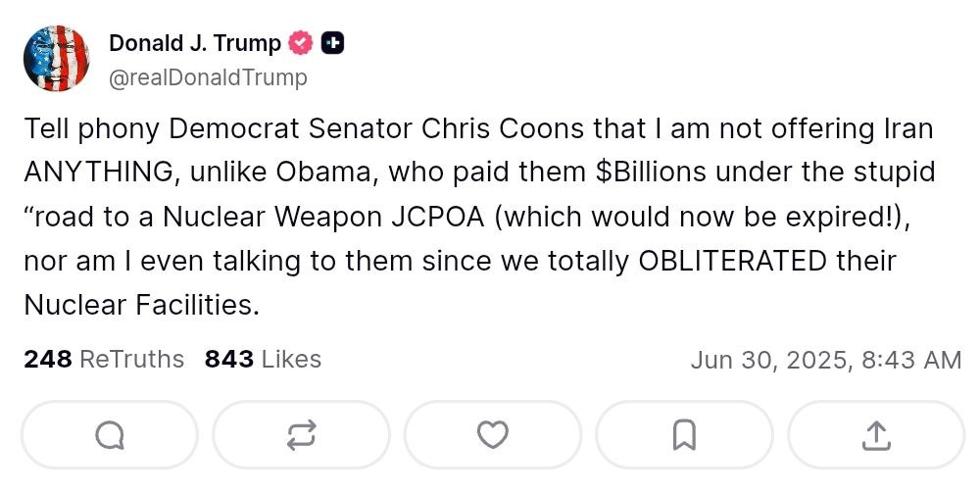Viewport: 980px width, 494px height.
Task: Click the dark plus badge beside name
Action: click(333, 43)
